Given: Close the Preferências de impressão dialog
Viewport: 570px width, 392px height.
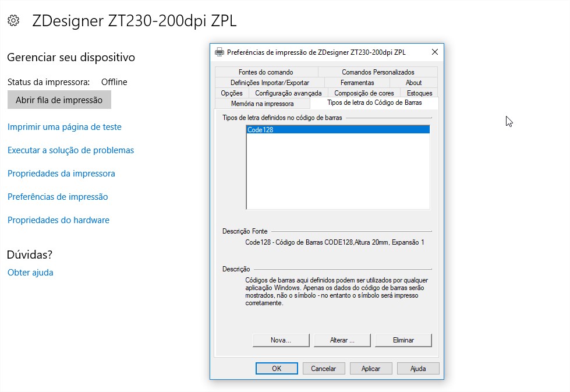Looking at the screenshot, I should click(435, 52).
